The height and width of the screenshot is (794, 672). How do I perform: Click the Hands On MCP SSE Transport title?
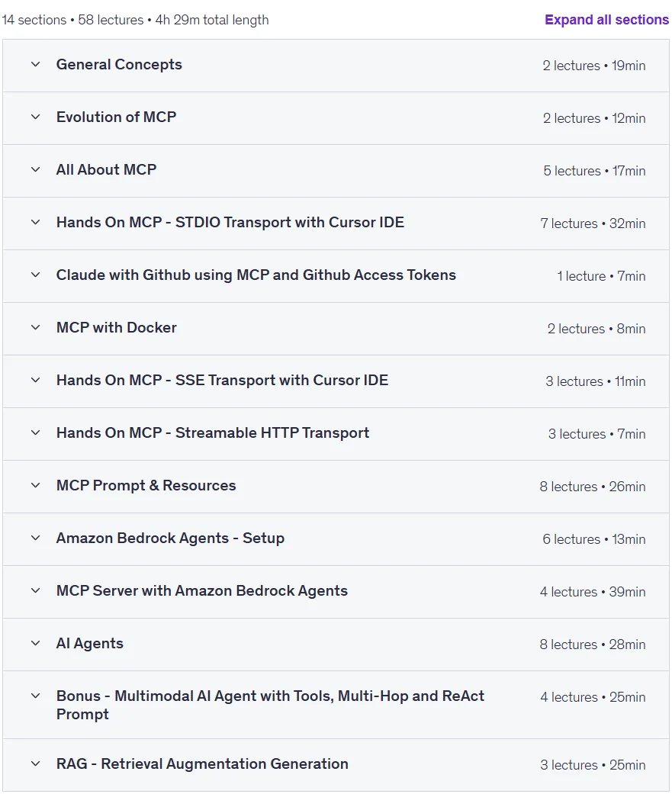click(x=222, y=381)
